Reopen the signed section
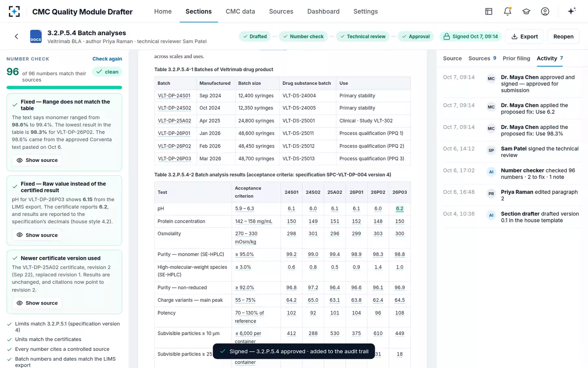Screen dimensions: 588x368 coord(563,36)
